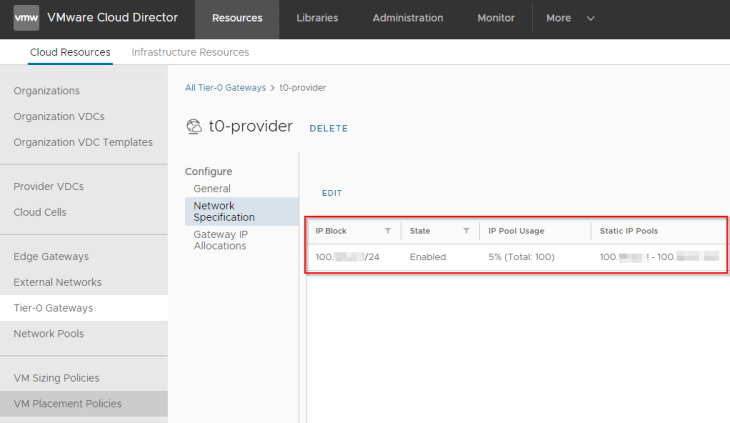Open External Networks in sidebar
730x423 pixels.
[x=57, y=282]
